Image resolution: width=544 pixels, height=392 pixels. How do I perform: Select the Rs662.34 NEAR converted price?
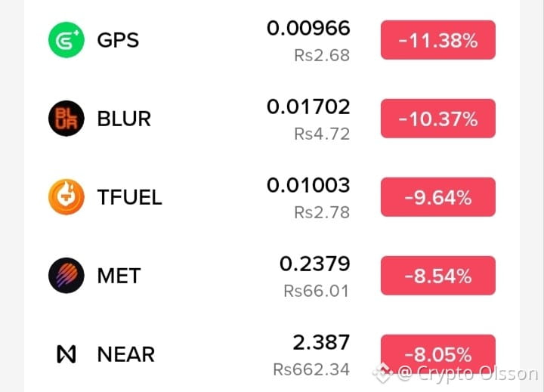[x=311, y=369]
